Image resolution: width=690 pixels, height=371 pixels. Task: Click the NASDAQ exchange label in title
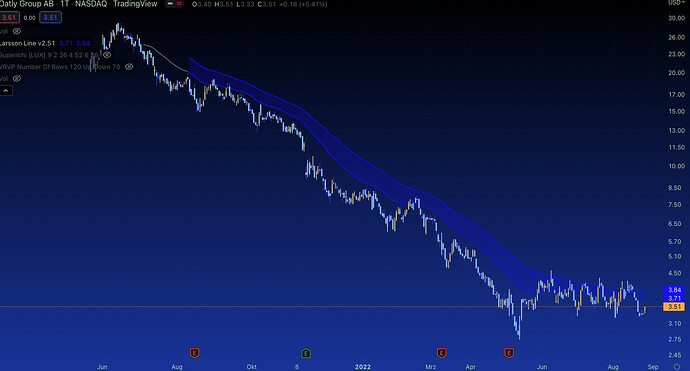point(91,4)
